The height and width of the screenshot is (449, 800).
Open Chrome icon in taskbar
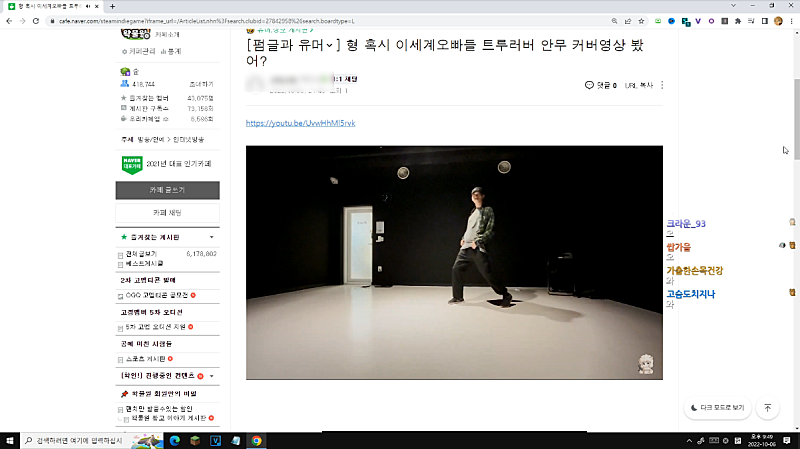[256, 440]
